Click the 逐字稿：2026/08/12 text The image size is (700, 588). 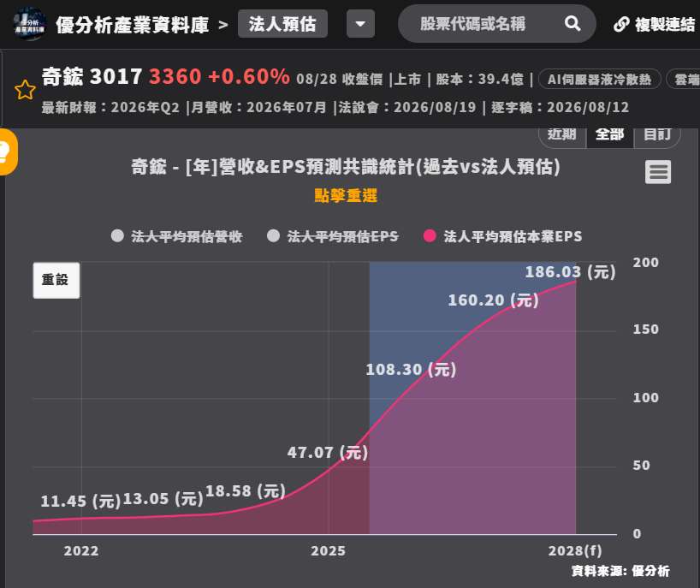click(x=561, y=107)
